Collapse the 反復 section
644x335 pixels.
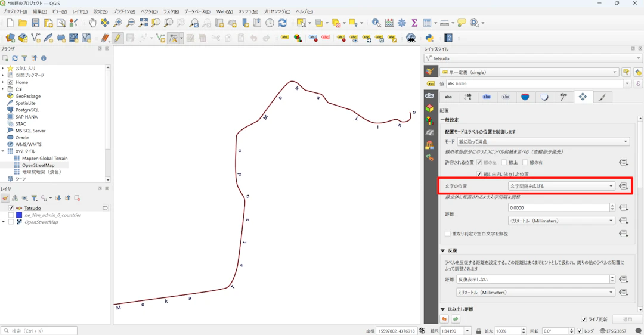click(x=442, y=250)
